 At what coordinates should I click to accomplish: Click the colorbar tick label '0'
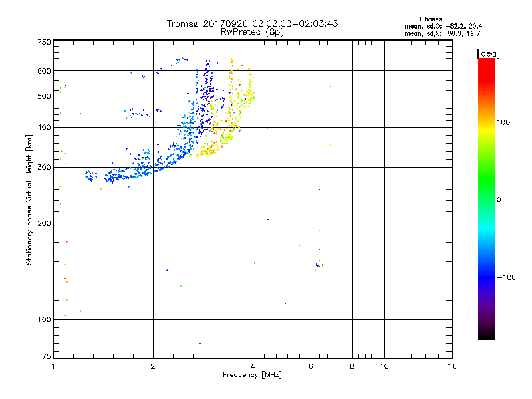click(x=499, y=200)
